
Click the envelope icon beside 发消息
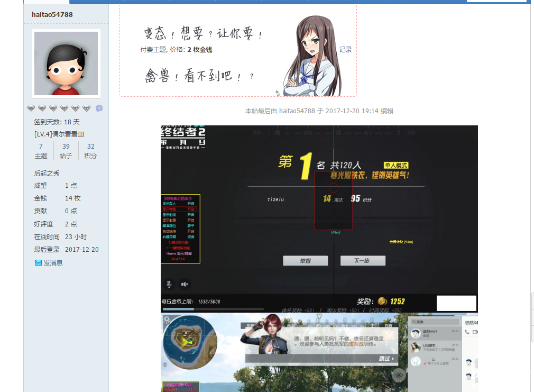pyautogui.click(x=38, y=263)
